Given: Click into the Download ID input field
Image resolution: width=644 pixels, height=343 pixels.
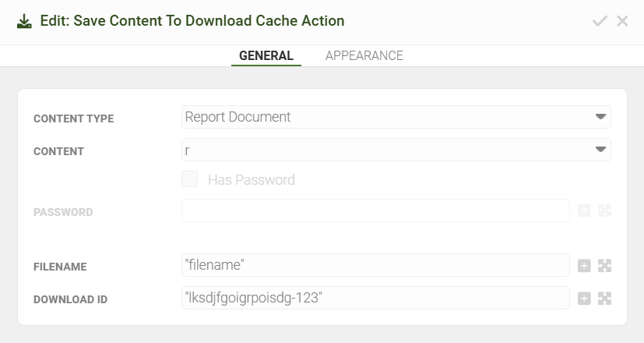Looking at the screenshot, I should [x=375, y=299].
